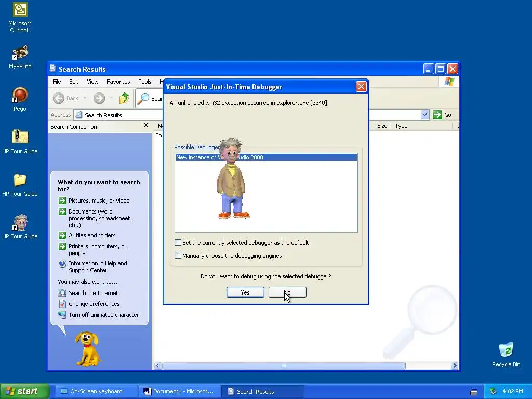Click Change preferences icon
Screen dimensions: 532x399
pos(62,303)
